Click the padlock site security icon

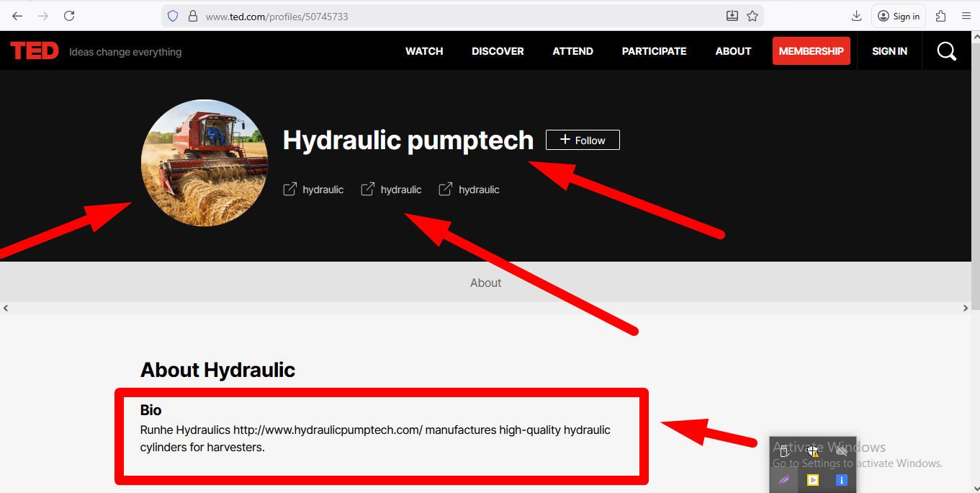pyautogui.click(x=192, y=16)
